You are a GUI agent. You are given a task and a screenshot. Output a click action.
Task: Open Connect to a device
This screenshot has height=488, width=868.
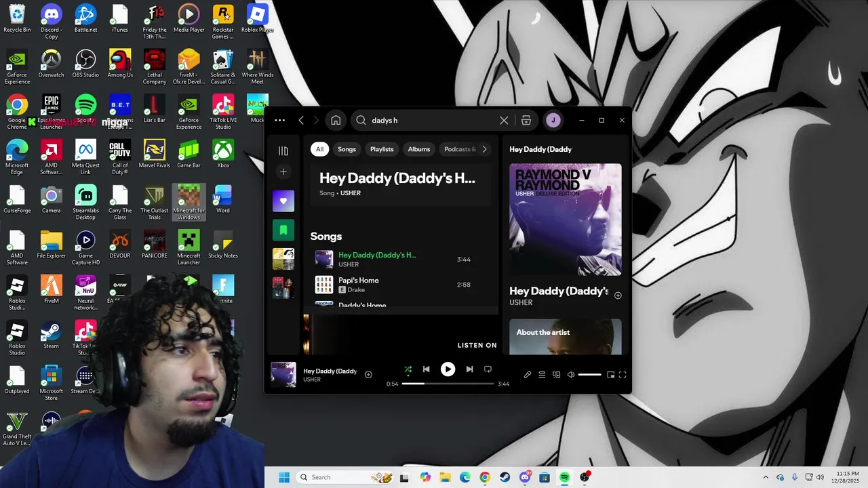[x=557, y=375]
